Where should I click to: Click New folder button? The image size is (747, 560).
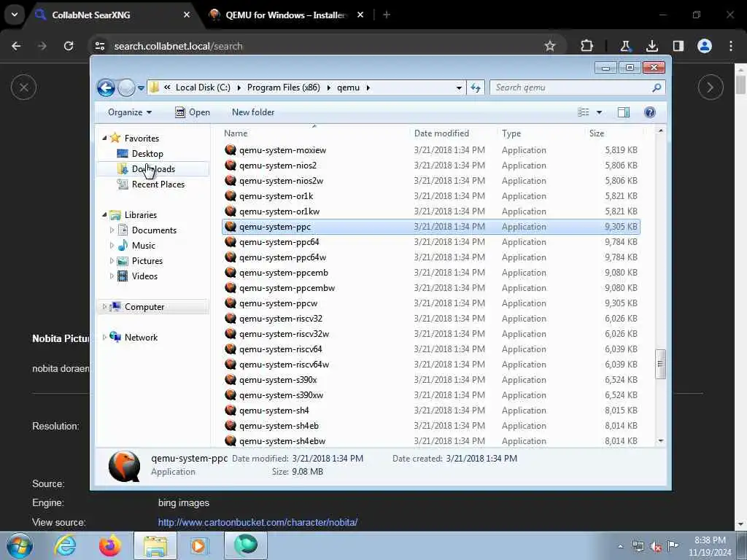253,112
